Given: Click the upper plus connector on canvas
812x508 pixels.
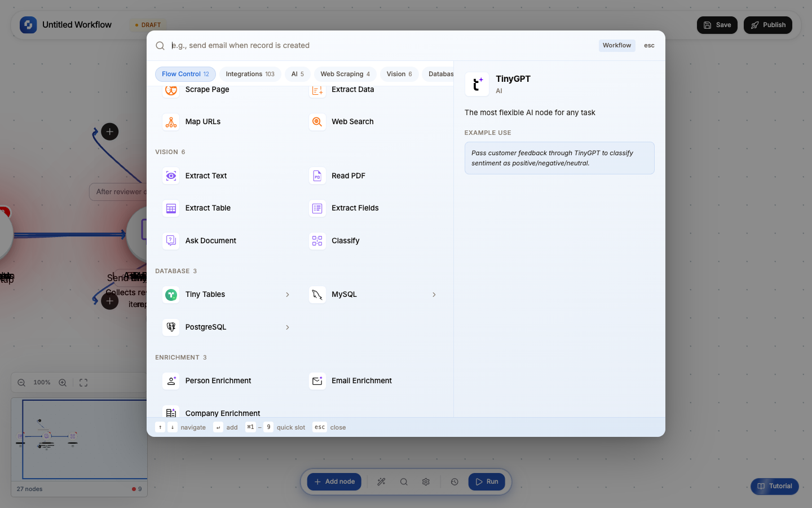Looking at the screenshot, I should tap(109, 132).
